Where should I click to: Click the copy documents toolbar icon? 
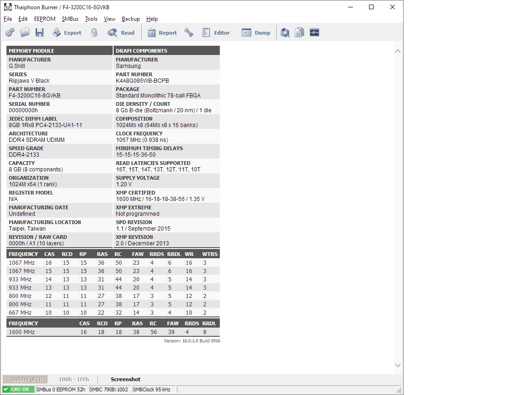[x=300, y=33]
